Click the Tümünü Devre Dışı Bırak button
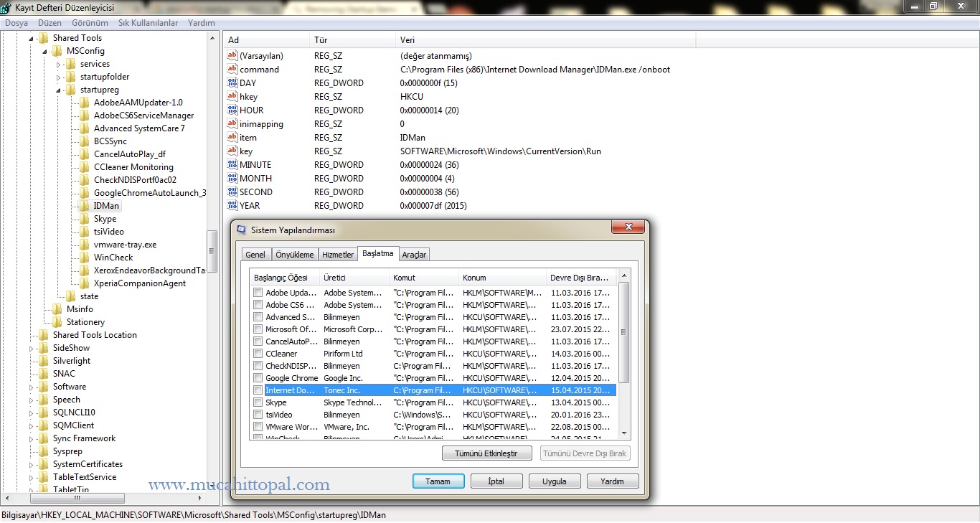 coord(585,453)
